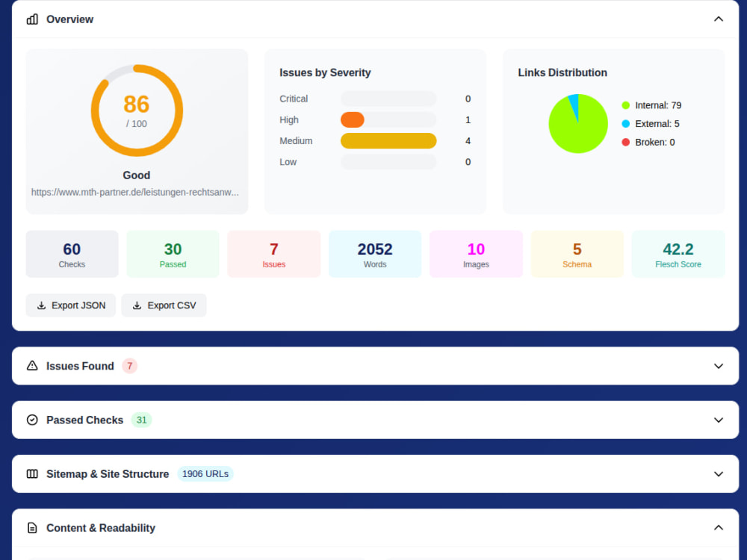Collapse the Content & Readability chevron
The width and height of the screenshot is (747, 560).
coord(719,528)
